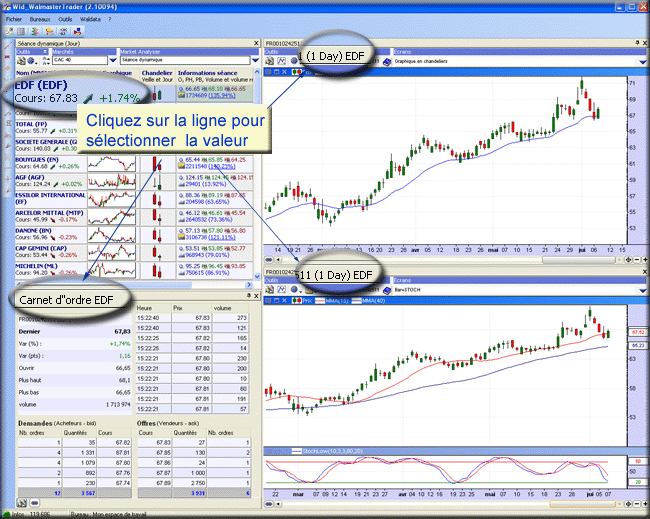The width and height of the screenshot is (650, 519).
Task: Open the Market Analyser dropdown arrow
Action: (255, 61)
